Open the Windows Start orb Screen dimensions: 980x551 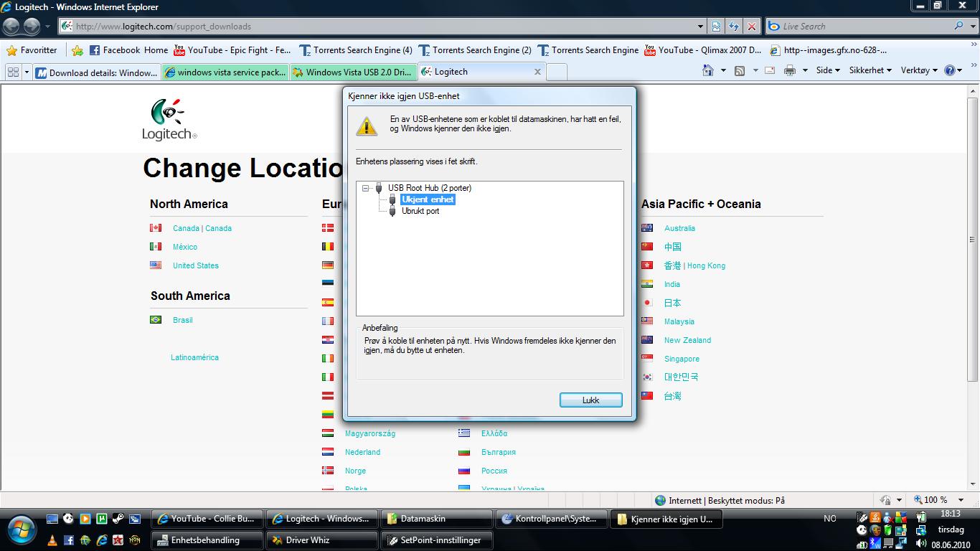(x=21, y=529)
